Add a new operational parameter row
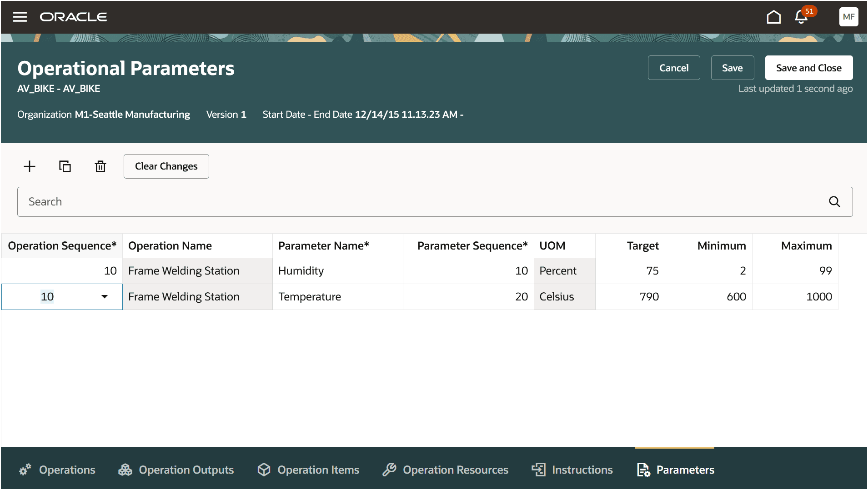 (x=29, y=166)
